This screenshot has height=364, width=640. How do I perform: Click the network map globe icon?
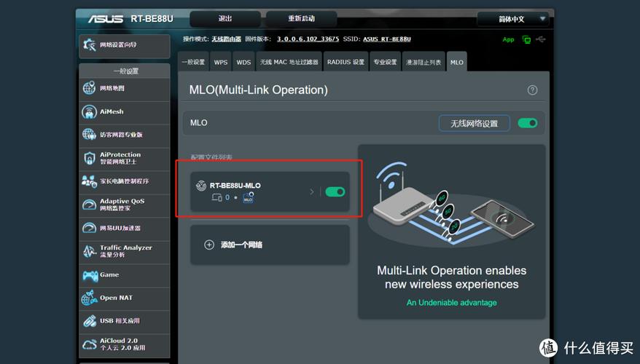[89, 88]
